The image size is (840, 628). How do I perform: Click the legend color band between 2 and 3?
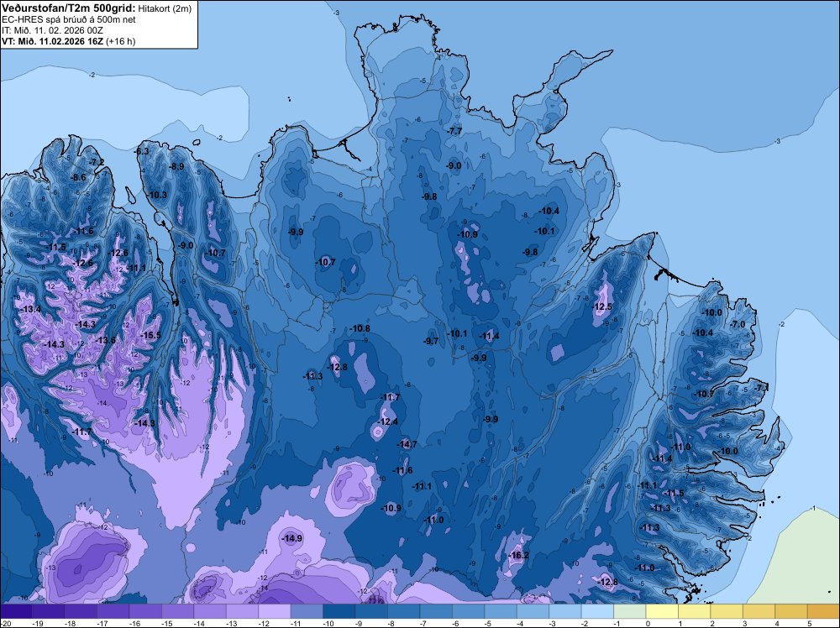pos(727,611)
